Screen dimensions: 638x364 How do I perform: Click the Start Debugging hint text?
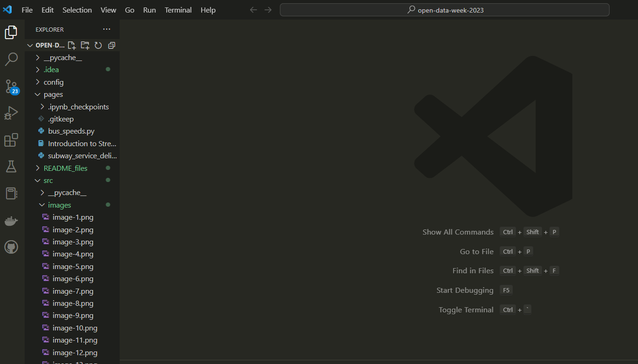point(465,290)
